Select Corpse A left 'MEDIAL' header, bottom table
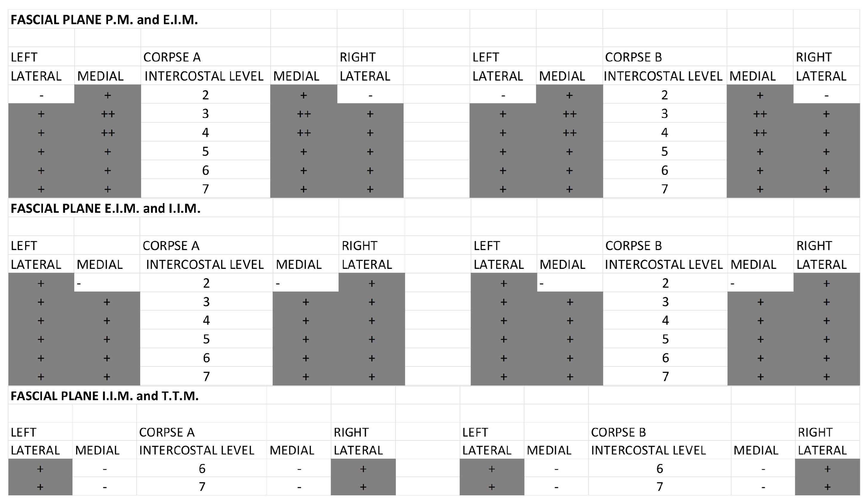Screen dimensions: 868x504 [x=97, y=450]
